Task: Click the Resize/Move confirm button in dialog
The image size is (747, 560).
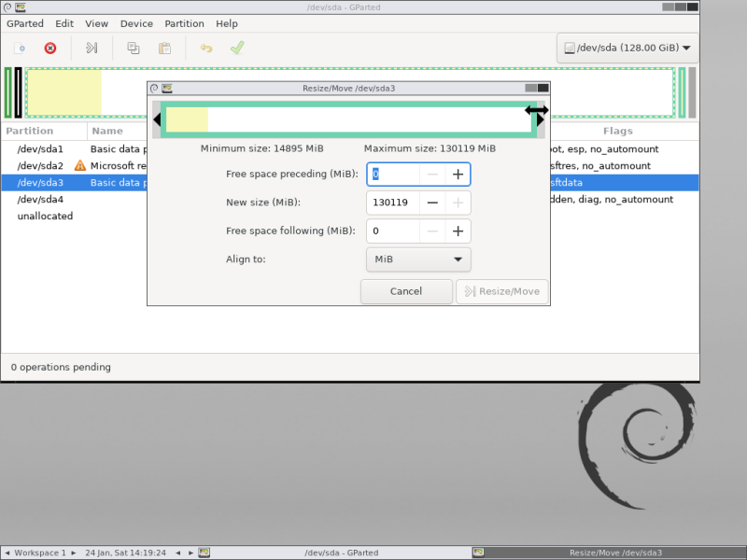Action: [x=502, y=291]
